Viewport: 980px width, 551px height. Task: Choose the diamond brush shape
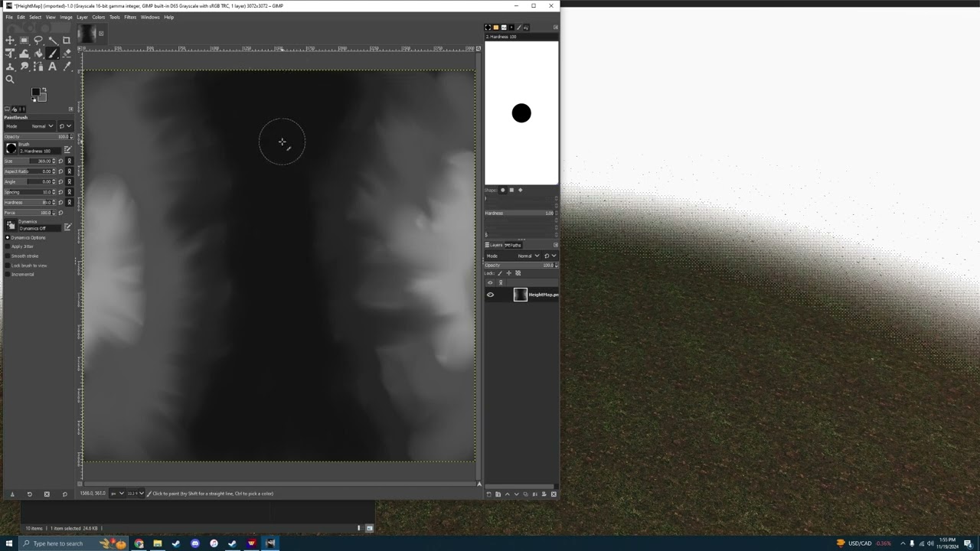(x=521, y=190)
